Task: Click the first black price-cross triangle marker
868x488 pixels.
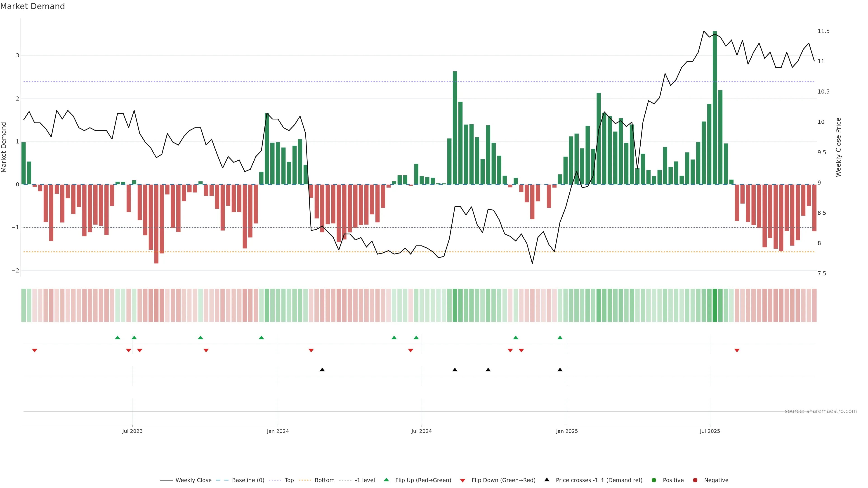Action: tap(322, 370)
